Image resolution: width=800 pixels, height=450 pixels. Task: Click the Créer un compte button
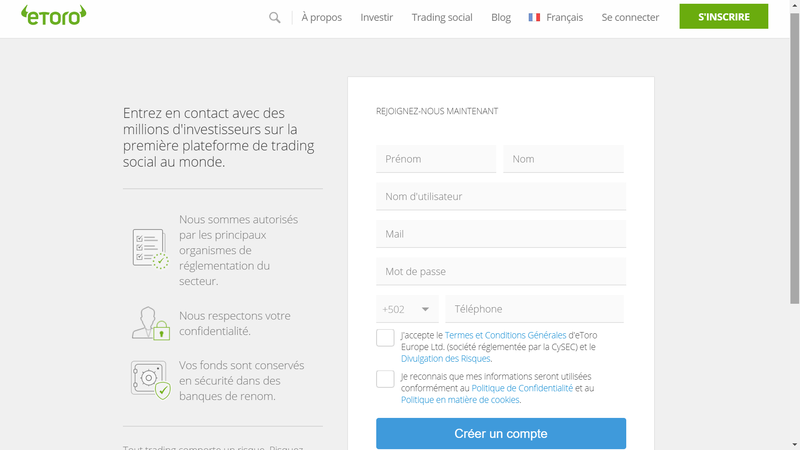click(x=501, y=434)
